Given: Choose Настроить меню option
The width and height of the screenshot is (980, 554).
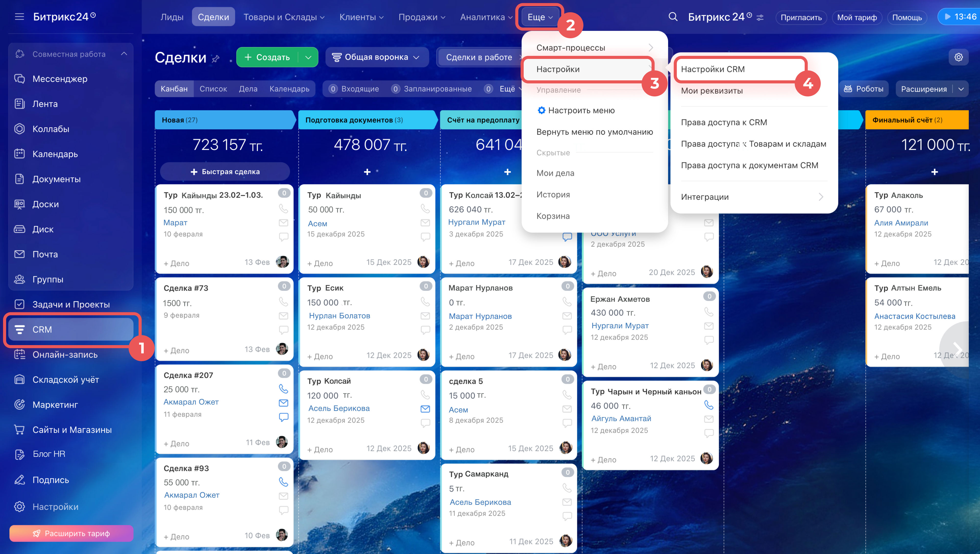Looking at the screenshot, I should 581,110.
